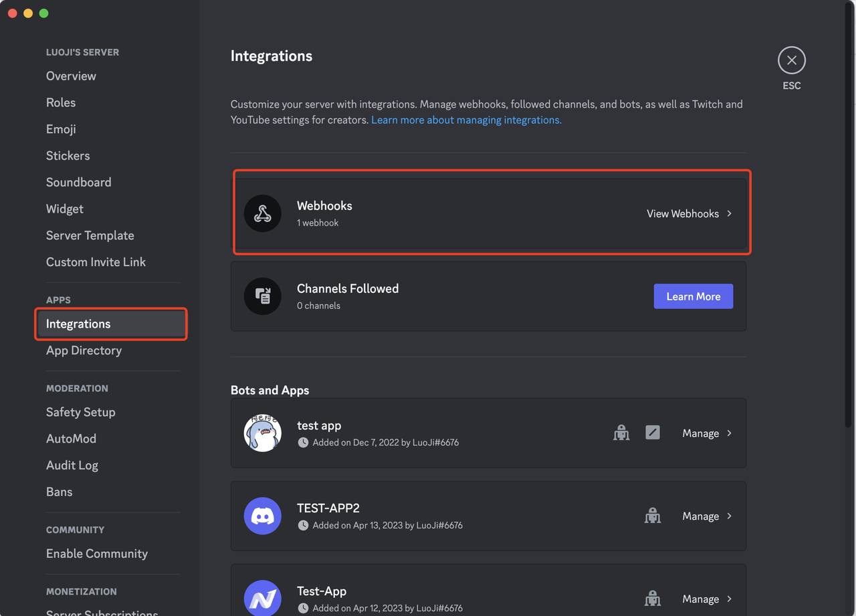Click the bot robot icon in Test-App row
The image size is (856, 616).
(x=653, y=599)
